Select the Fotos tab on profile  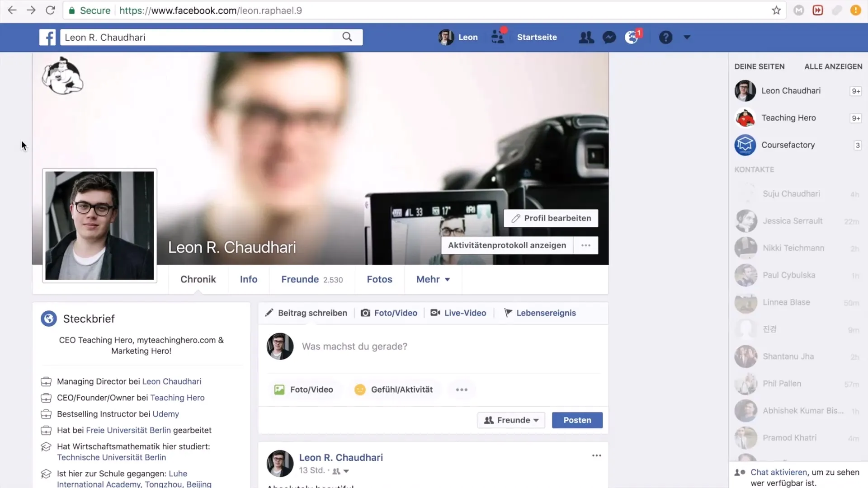[x=380, y=279]
